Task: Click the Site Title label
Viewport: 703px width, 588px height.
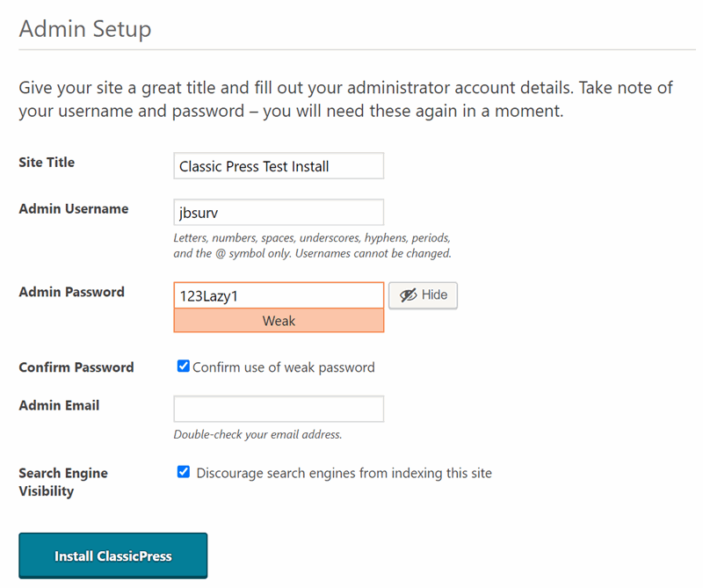Action: pyautogui.click(x=47, y=163)
